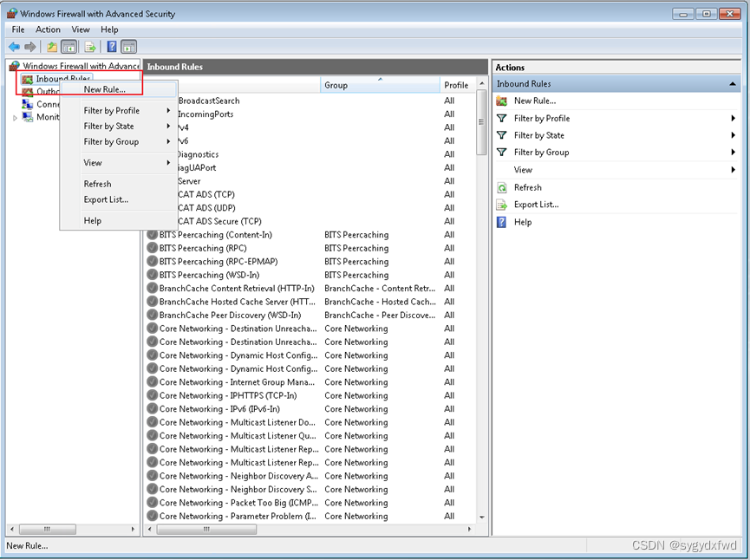
Task: Open the Action menu
Action: tap(48, 29)
